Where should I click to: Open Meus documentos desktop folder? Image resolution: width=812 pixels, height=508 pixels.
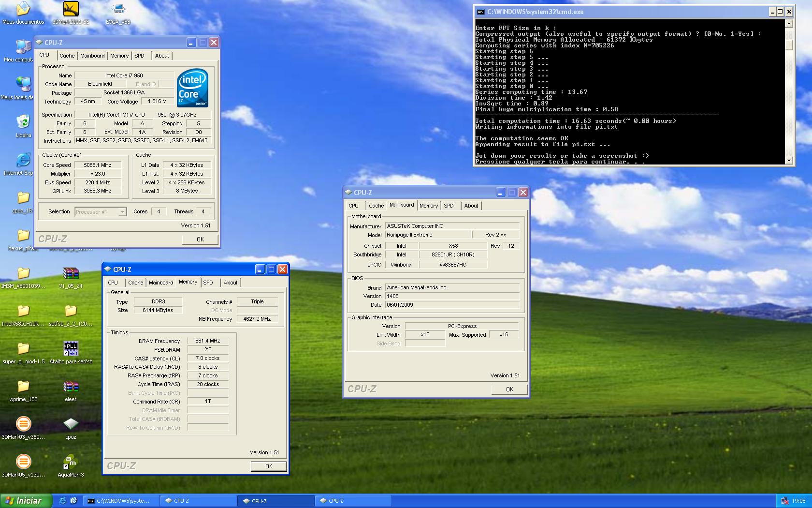tap(23, 13)
